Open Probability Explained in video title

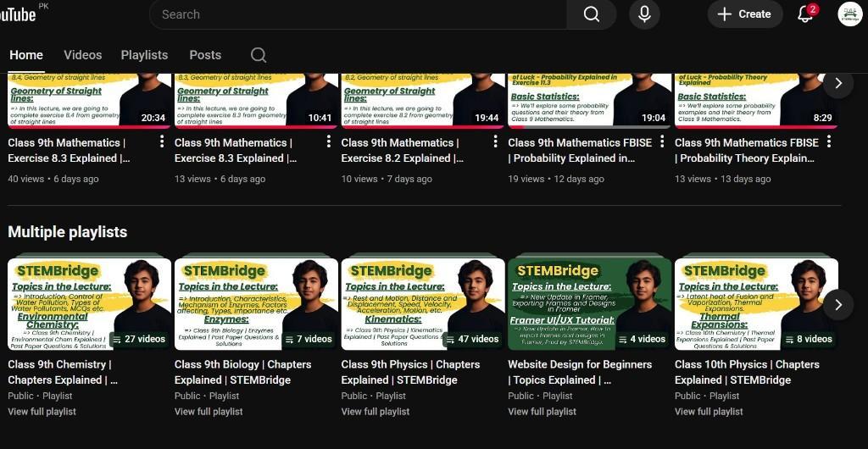[x=580, y=151]
